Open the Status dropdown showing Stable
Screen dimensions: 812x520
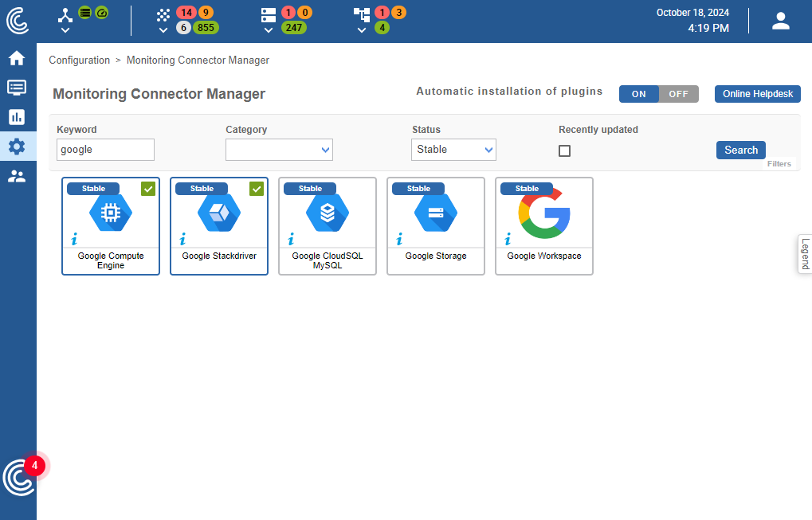pos(453,150)
